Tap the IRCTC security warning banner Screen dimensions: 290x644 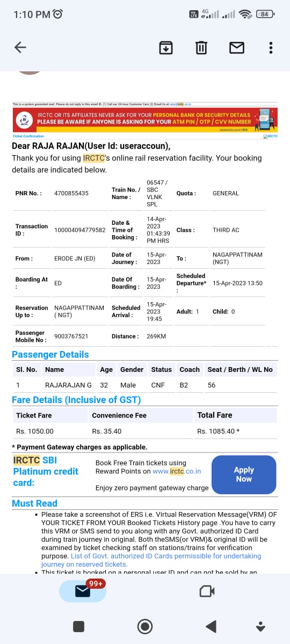[x=145, y=120]
